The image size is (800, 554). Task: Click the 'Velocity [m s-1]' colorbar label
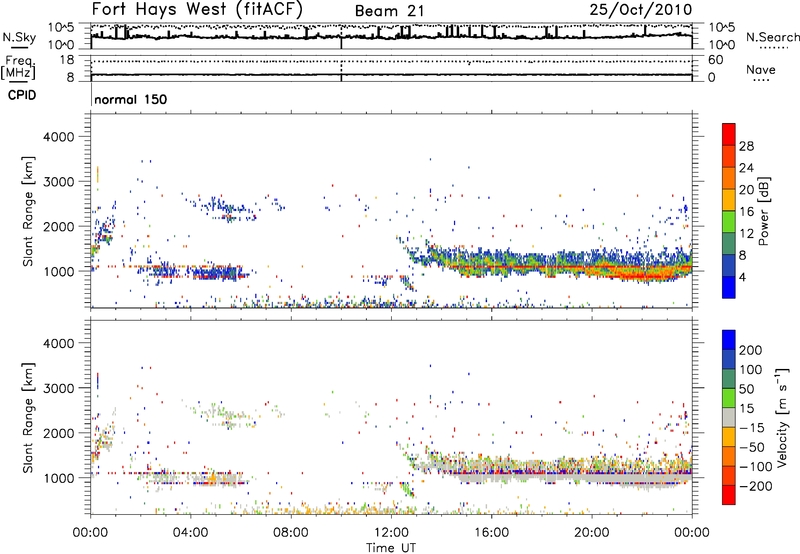pos(782,417)
